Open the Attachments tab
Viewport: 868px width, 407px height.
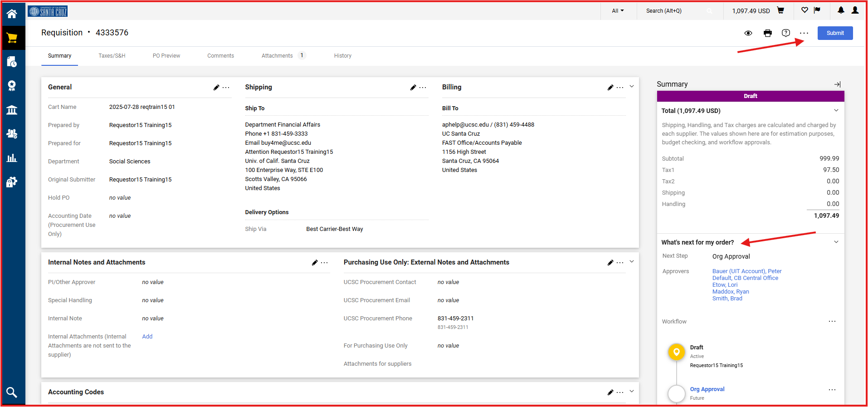pyautogui.click(x=277, y=56)
